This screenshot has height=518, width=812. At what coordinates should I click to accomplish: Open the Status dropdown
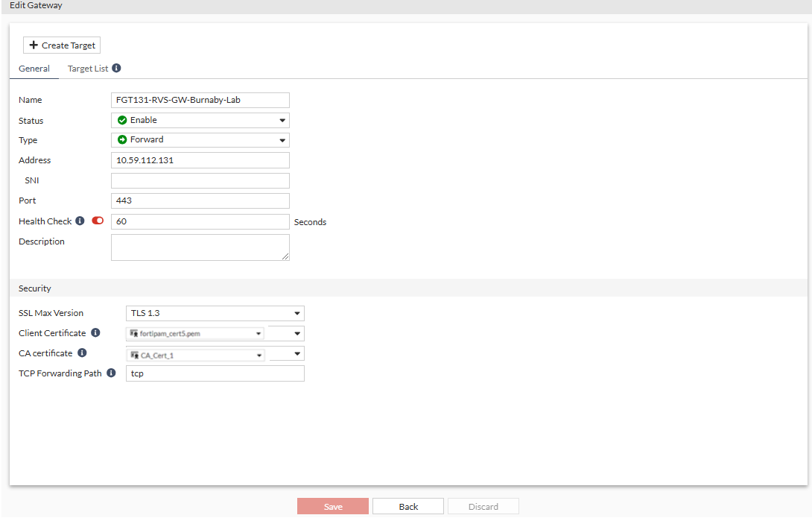click(282, 120)
